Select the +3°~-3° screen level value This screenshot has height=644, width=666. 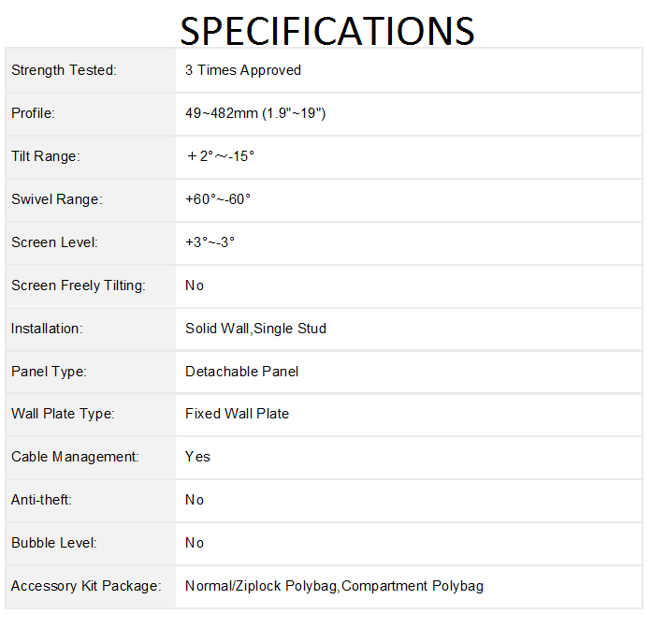(x=210, y=242)
